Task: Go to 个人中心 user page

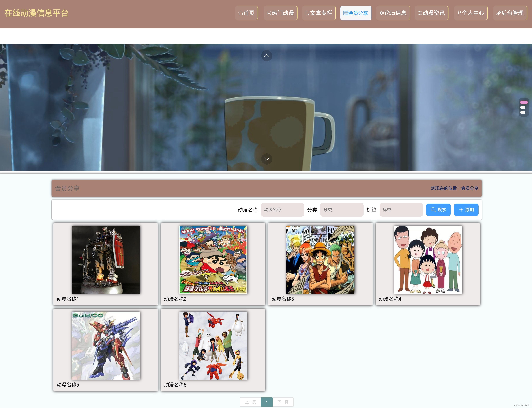Action: [471, 13]
